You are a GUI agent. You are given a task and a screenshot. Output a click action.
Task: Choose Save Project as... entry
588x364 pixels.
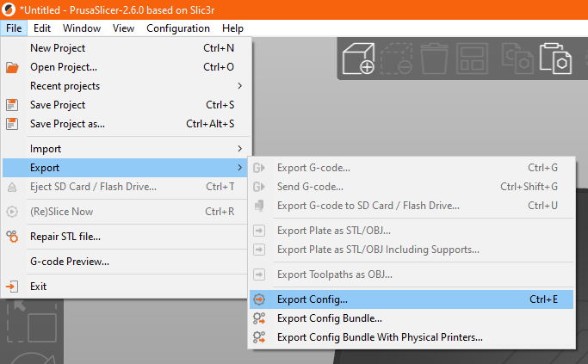127,124
